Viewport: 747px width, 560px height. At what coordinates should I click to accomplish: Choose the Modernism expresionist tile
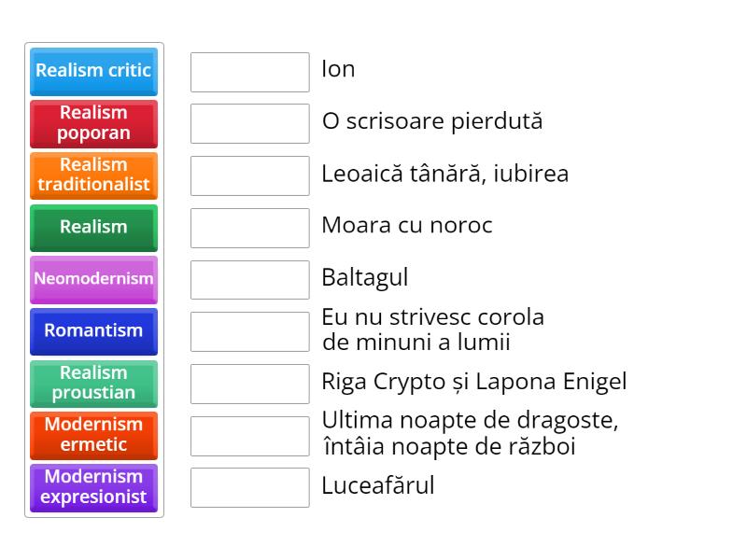(93, 487)
